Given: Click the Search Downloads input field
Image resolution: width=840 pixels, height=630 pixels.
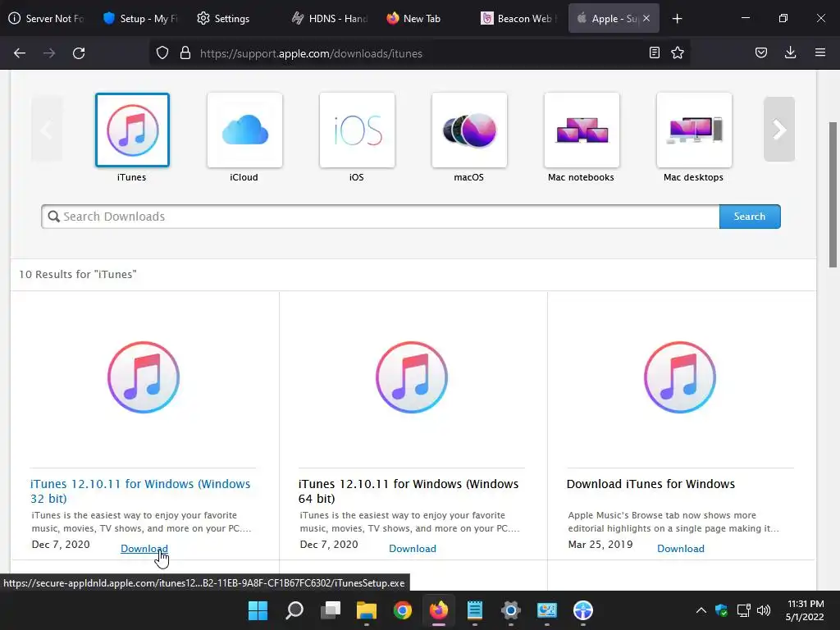Looking at the screenshot, I should (381, 217).
